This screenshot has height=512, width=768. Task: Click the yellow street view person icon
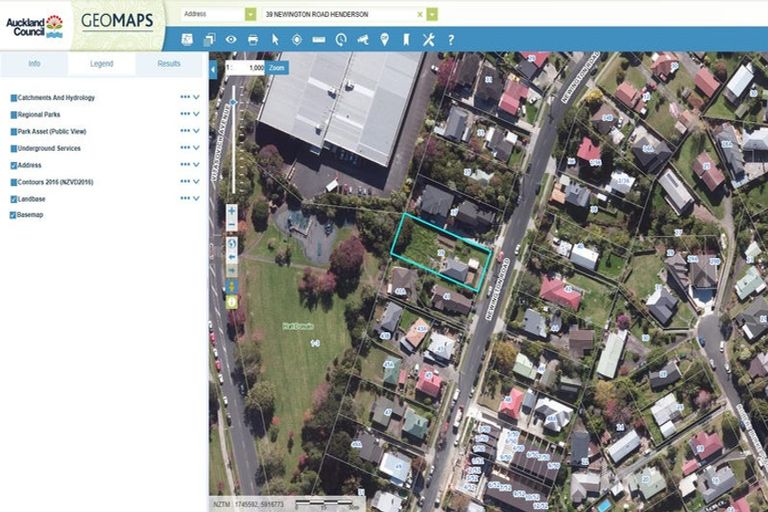point(232,286)
